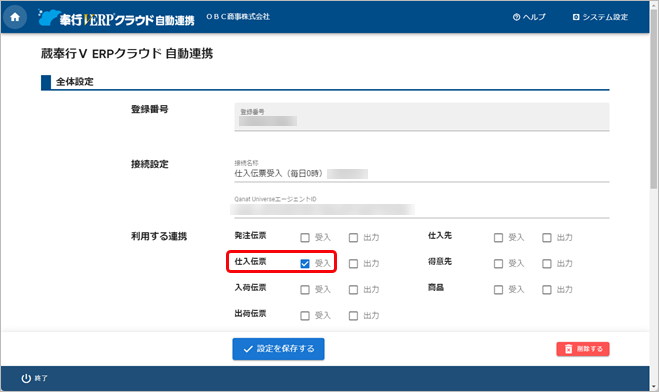Click the 利用する連携 label
This screenshot has height=392, width=659.
[159, 237]
